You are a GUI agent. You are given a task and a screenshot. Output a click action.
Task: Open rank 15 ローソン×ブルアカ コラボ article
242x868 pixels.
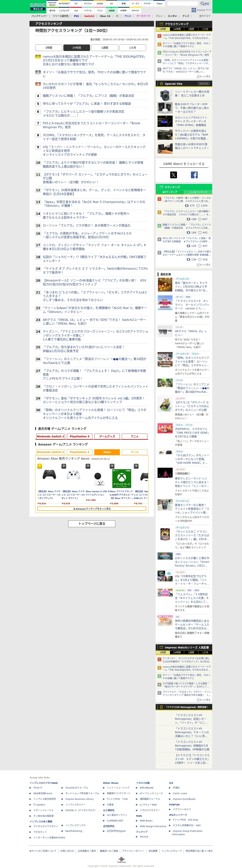pyautogui.click(x=87, y=225)
